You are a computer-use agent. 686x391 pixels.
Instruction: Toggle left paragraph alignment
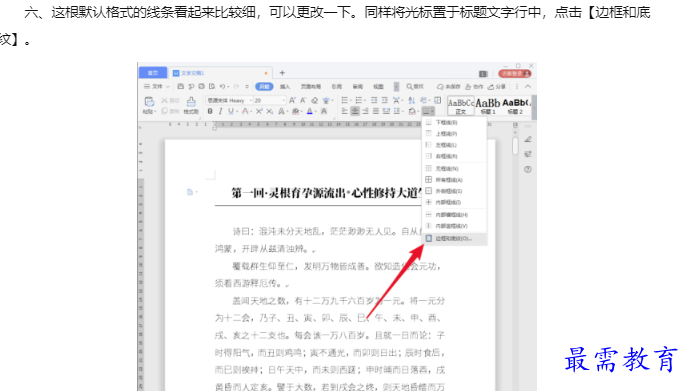[x=345, y=112]
